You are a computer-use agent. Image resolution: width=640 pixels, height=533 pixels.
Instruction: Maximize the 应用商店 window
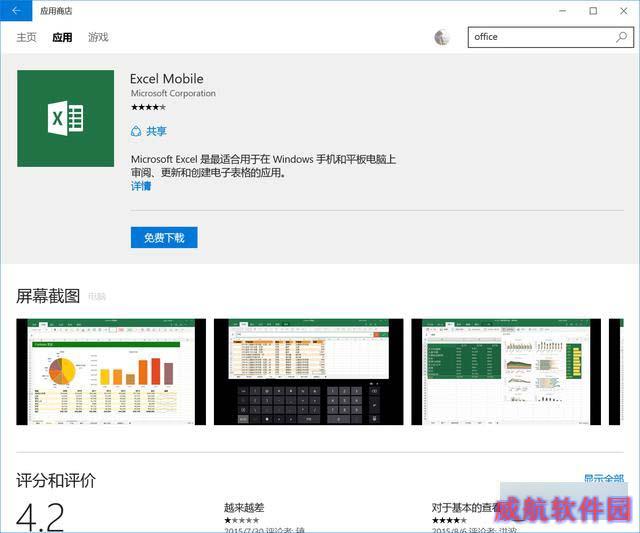point(593,11)
